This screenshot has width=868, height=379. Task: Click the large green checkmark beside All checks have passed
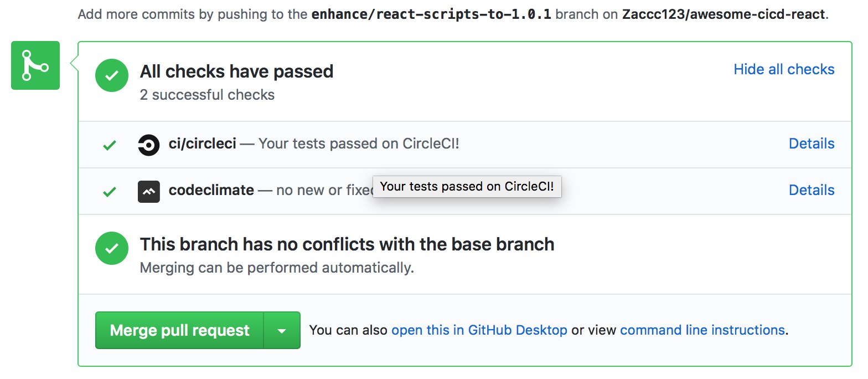click(x=112, y=76)
